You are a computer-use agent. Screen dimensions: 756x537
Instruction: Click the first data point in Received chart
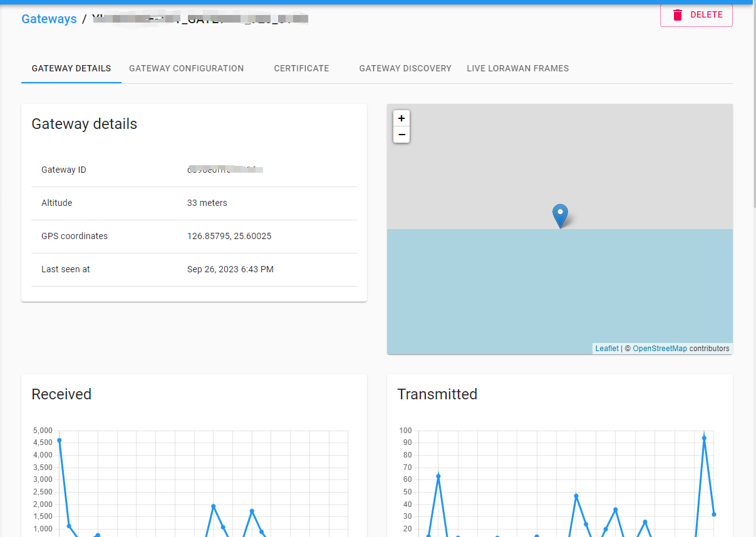click(60, 440)
